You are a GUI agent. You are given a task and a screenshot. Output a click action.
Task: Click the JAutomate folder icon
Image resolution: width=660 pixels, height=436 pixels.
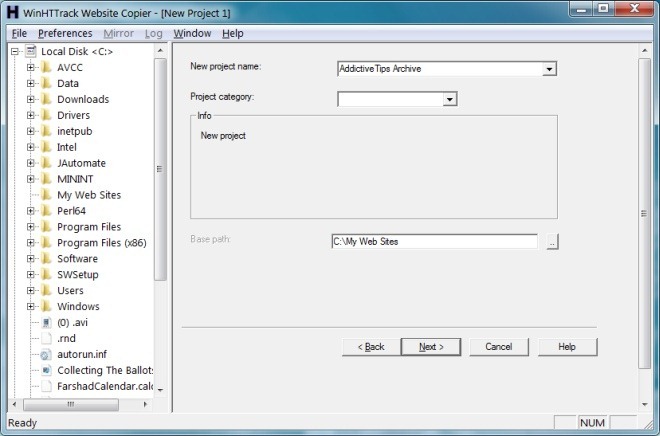tap(46, 163)
